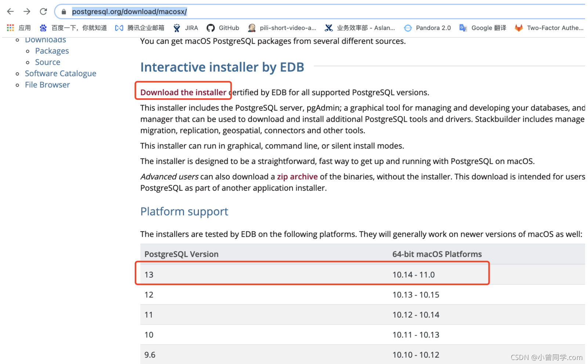Screen dimensions: 588x364
Task: Click the Download the installer link
Action: coord(183,92)
